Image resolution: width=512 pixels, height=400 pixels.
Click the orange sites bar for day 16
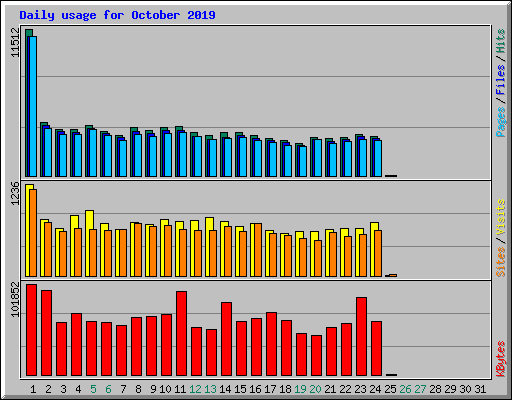pos(258,250)
